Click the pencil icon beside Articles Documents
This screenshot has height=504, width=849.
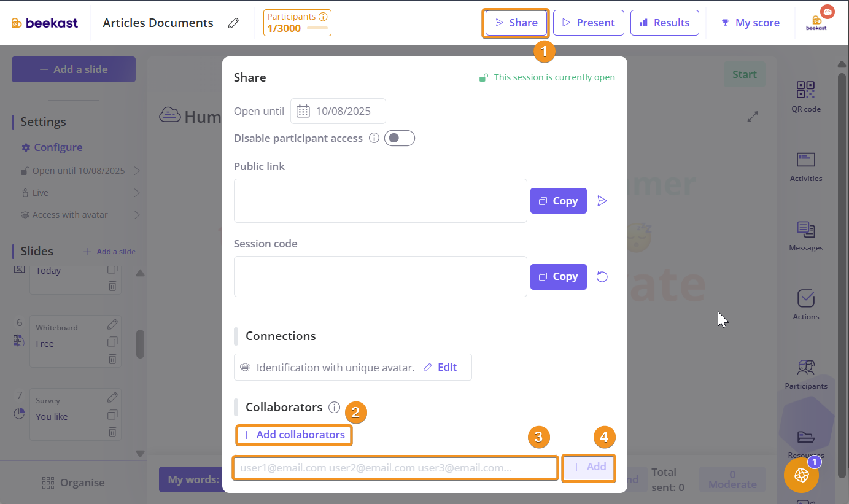click(233, 23)
